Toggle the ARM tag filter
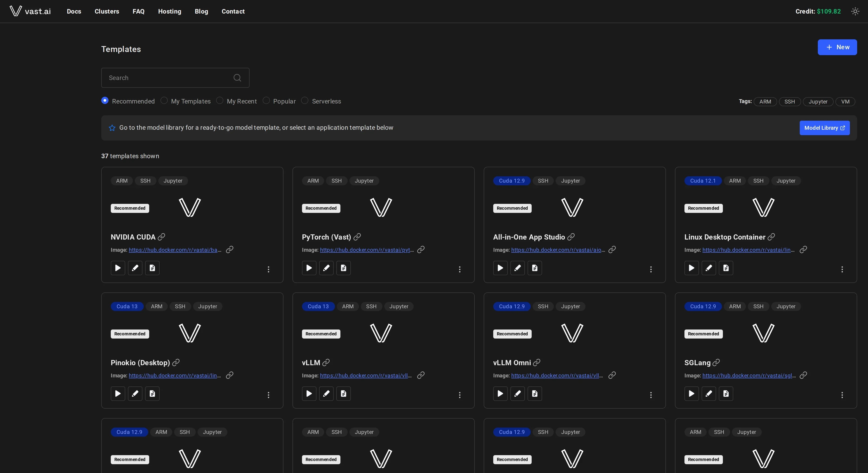Viewport: 868px width, 473px height. [765, 102]
